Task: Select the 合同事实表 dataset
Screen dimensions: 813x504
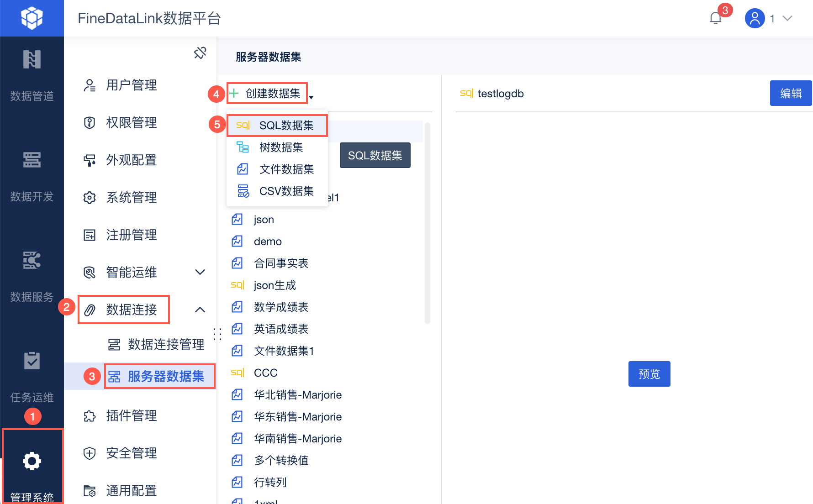Action: (281, 263)
